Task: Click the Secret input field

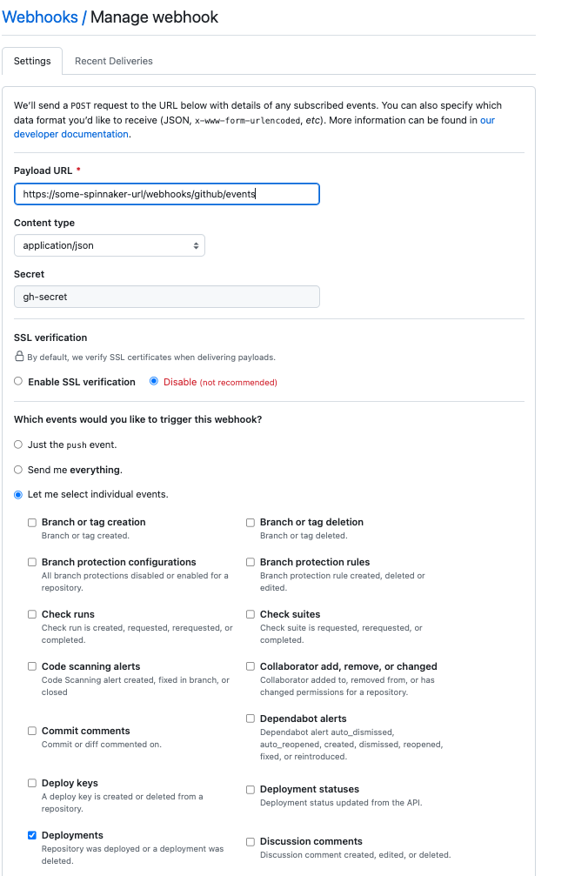Action: [167, 297]
